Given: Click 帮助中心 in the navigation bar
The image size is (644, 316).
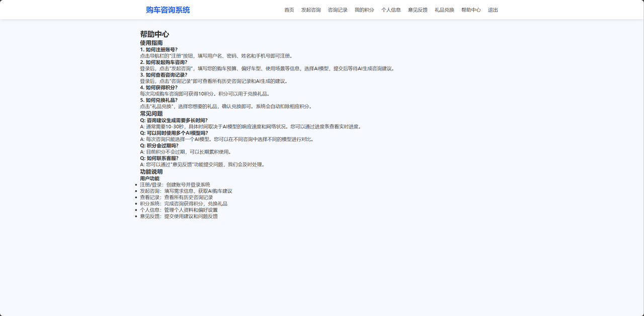Looking at the screenshot, I should pos(471,10).
